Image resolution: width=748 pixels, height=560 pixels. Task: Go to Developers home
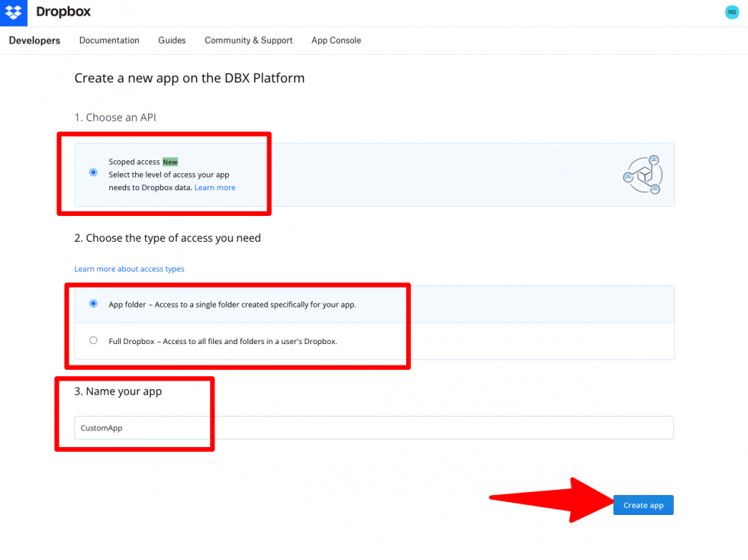click(x=34, y=40)
